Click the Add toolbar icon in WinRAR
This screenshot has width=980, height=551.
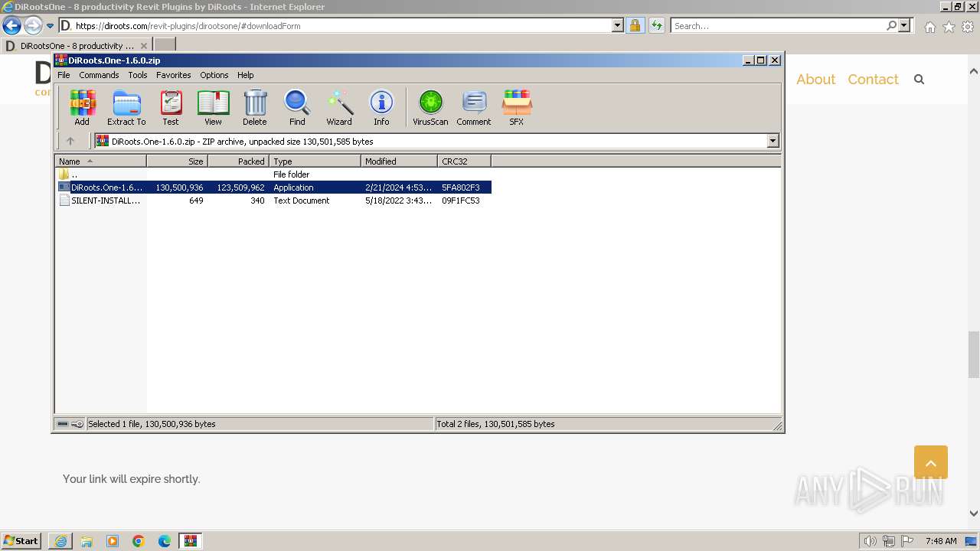[82, 108]
